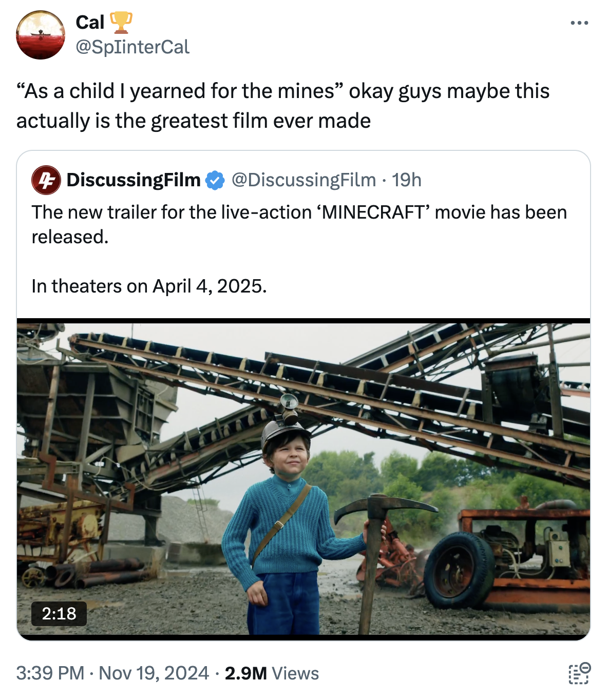Open the three-dot more options menu
Screen dimensions: 607x700
579,23
